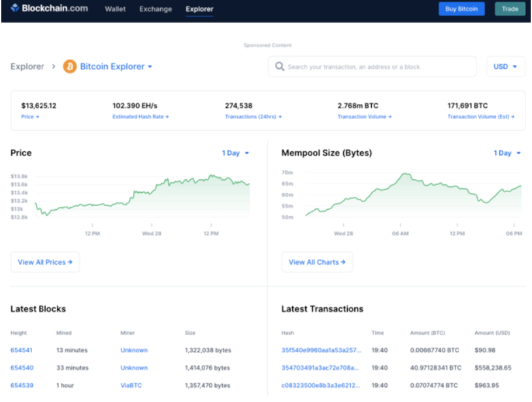This screenshot has height=402, width=532.
Task: Go to the Exchange tab
Action: [156, 9]
